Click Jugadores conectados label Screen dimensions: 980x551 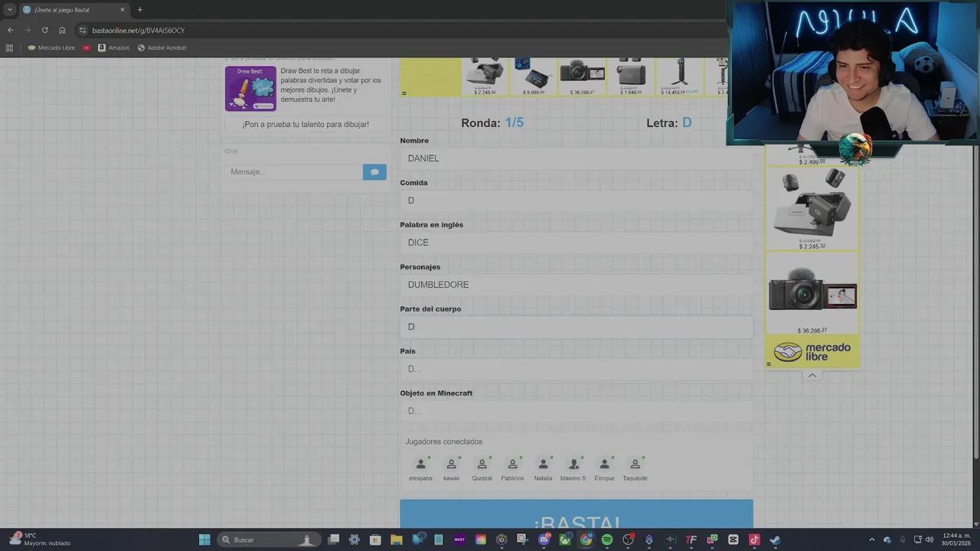click(444, 442)
